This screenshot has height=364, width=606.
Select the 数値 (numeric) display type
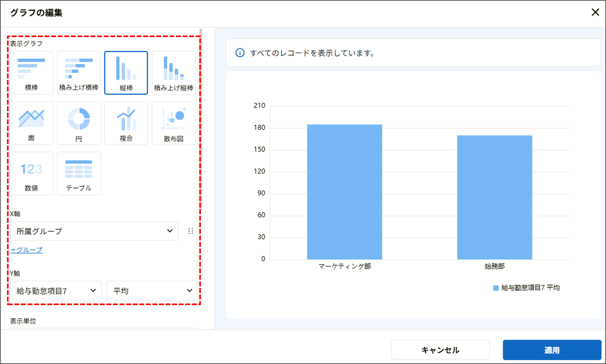(x=31, y=173)
